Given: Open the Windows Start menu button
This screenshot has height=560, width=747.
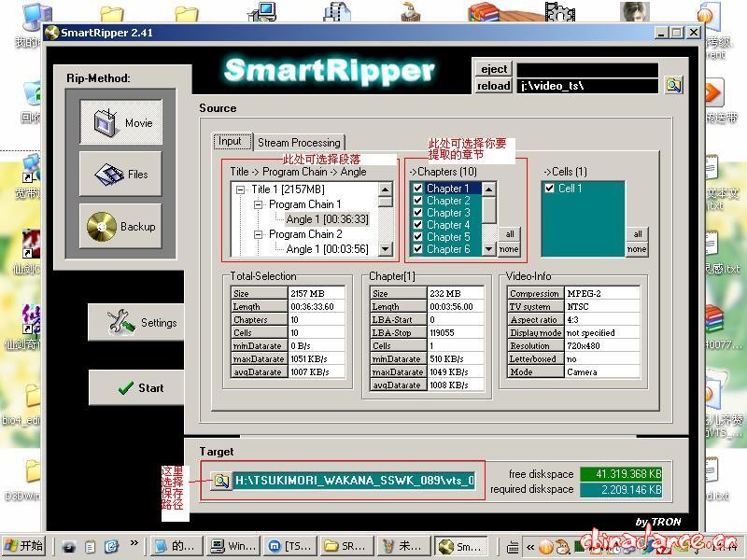Looking at the screenshot, I should coord(24,546).
